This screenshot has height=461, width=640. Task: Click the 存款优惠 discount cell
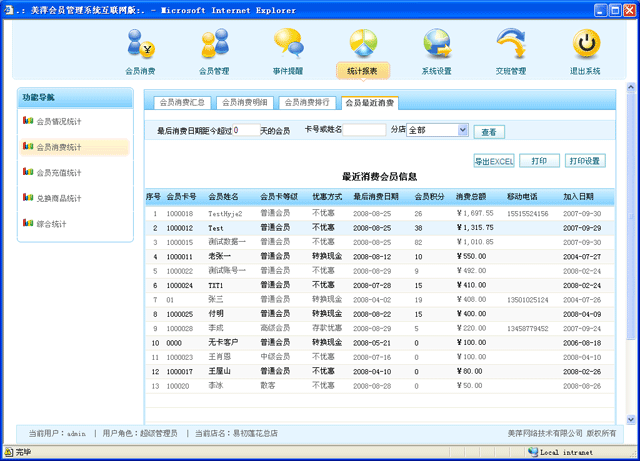pyautogui.click(x=327, y=328)
